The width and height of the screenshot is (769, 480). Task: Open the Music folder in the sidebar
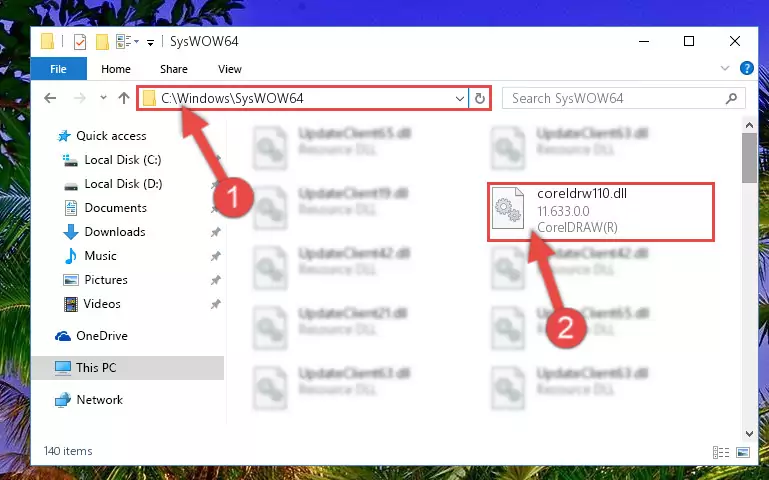[x=100, y=256]
